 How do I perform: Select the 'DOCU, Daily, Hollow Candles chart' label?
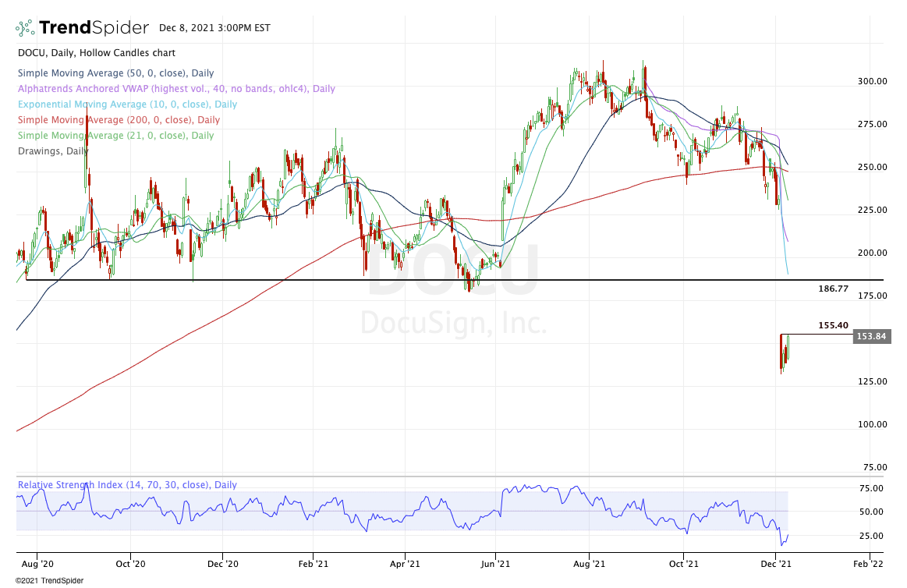click(x=97, y=52)
